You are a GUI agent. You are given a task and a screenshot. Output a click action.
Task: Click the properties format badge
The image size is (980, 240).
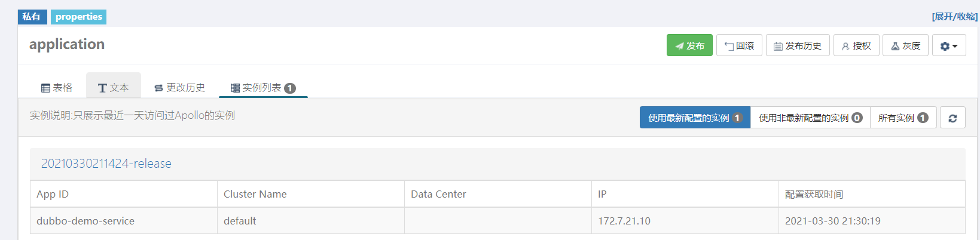[x=78, y=17]
